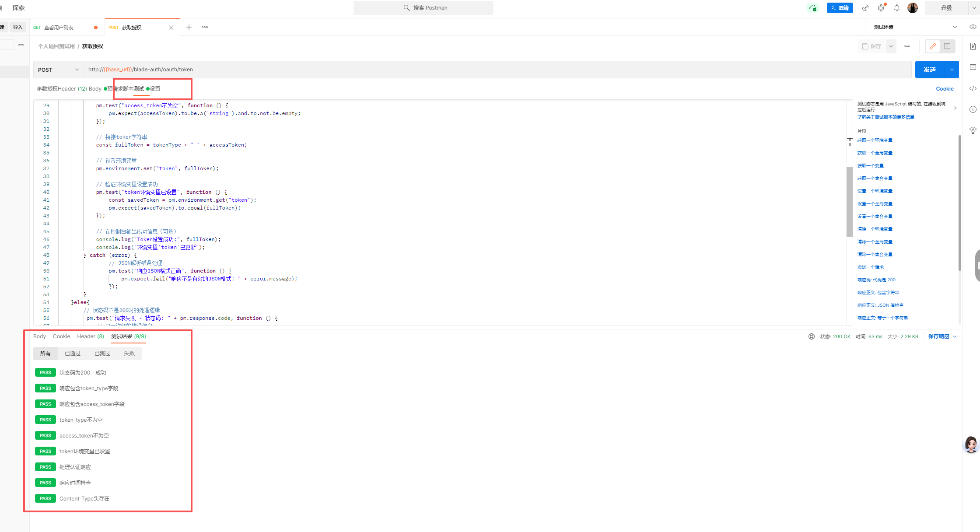Screen dimensions: 980x532
Task: Click the lightbulb icon in right sidebar
Action: (973, 130)
